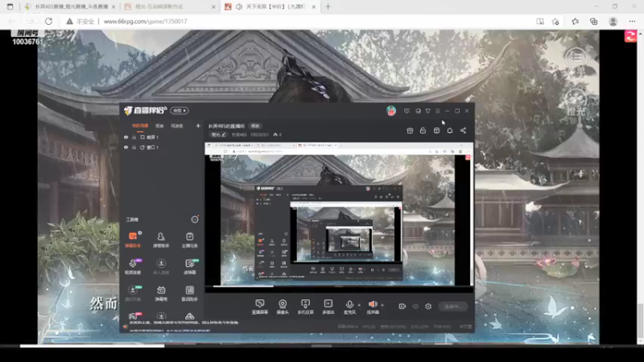Mute the 麦克风 microphone
The image size is (644, 362).
tap(349, 306)
